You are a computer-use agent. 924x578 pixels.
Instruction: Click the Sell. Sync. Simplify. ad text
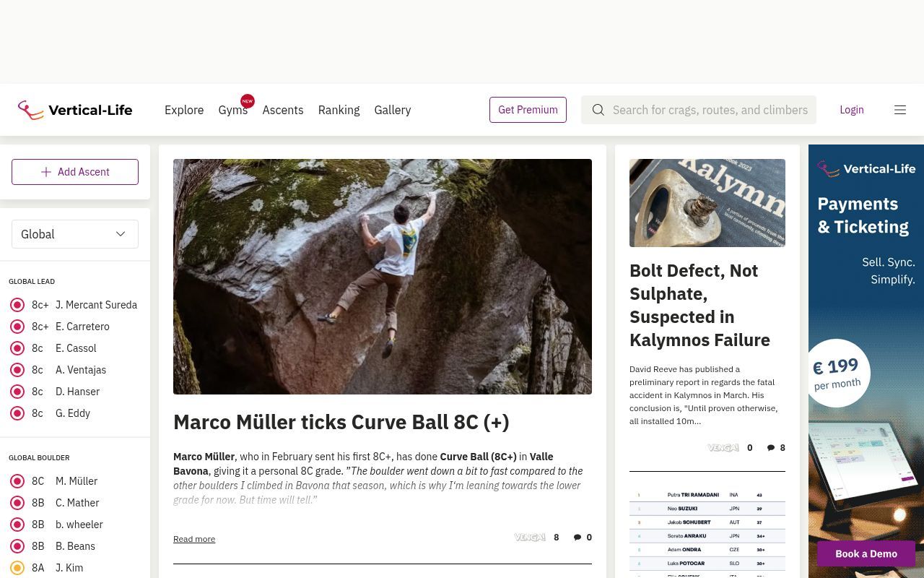889,271
